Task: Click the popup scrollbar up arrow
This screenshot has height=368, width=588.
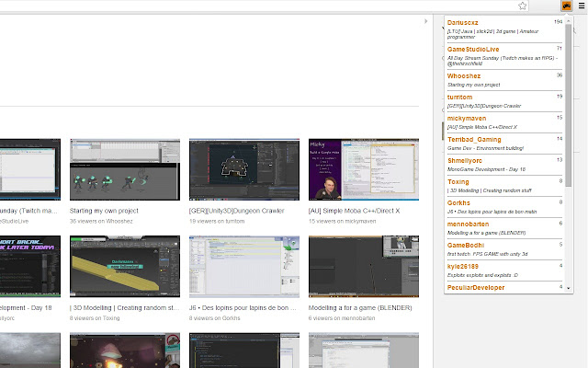Action: (569, 20)
